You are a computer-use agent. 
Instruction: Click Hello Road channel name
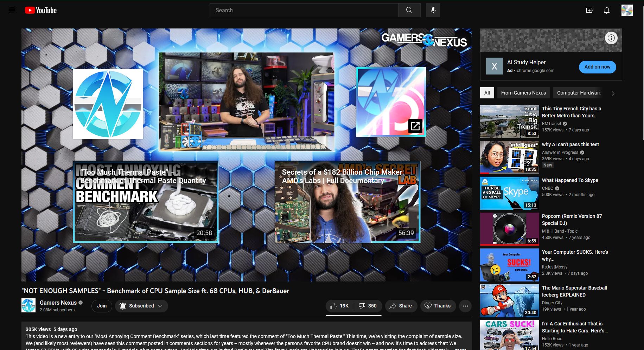(552, 339)
